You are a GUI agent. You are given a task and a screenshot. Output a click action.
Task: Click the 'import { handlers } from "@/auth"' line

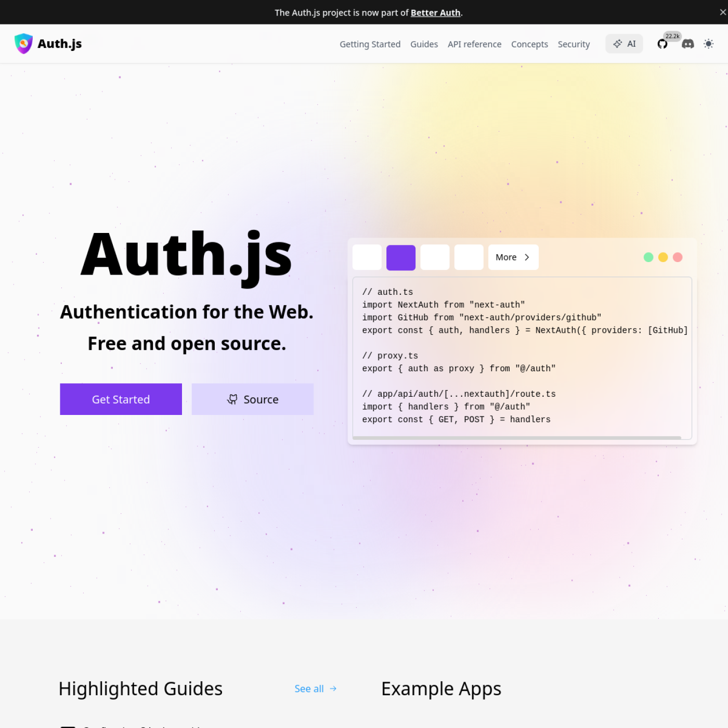click(x=446, y=407)
